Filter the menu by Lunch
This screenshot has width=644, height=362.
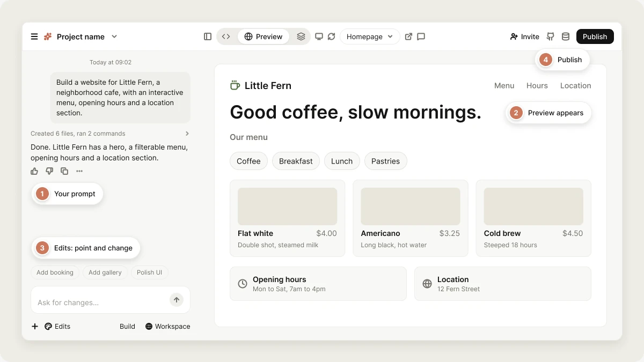click(342, 161)
